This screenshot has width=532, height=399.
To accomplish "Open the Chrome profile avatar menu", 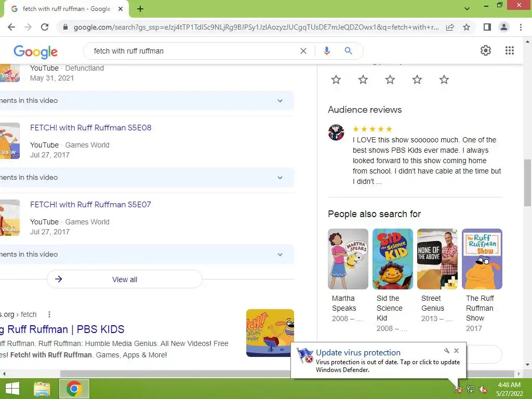I will [504, 27].
